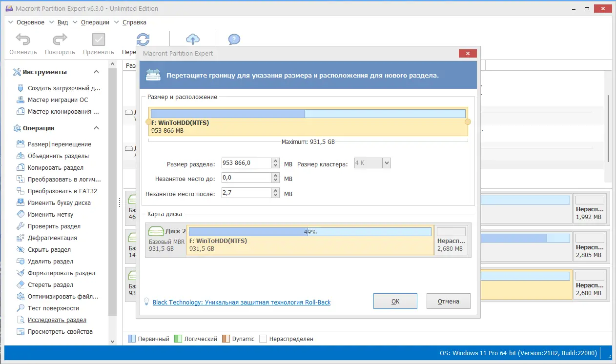The width and height of the screenshot is (616, 364).
Task: Click the Незанятое место до field
Action: [x=246, y=179]
